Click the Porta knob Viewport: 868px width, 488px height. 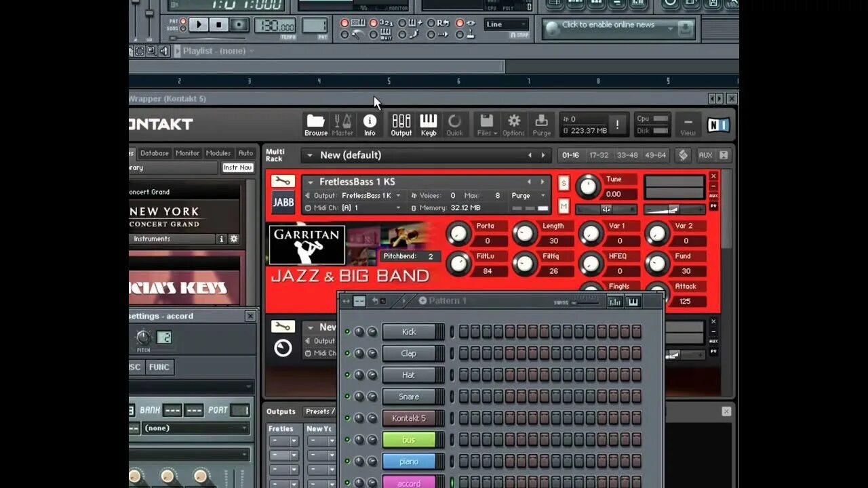[459, 234]
